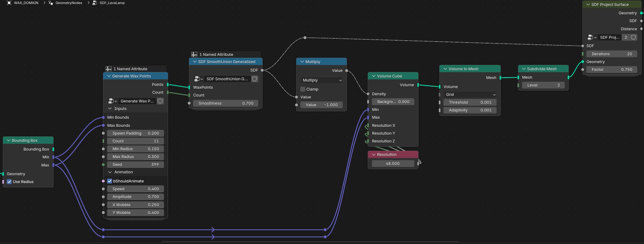Click the WAX_DOMAIN object icon in breadcrumb
The height and width of the screenshot is (244, 644).
(9, 3)
